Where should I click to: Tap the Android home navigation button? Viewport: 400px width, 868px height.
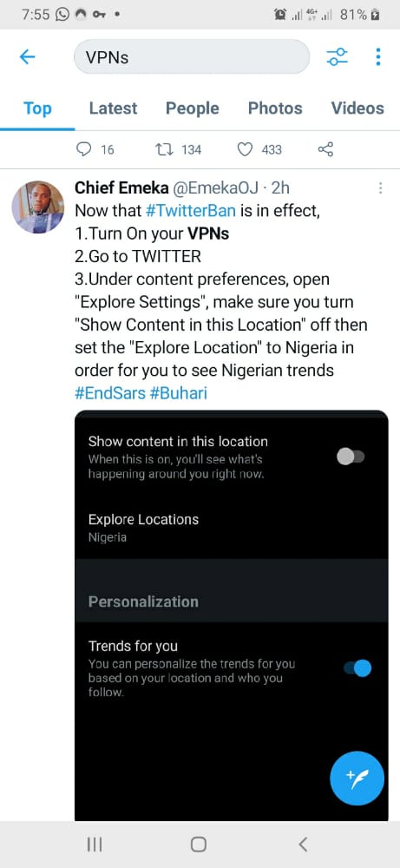coord(198,845)
